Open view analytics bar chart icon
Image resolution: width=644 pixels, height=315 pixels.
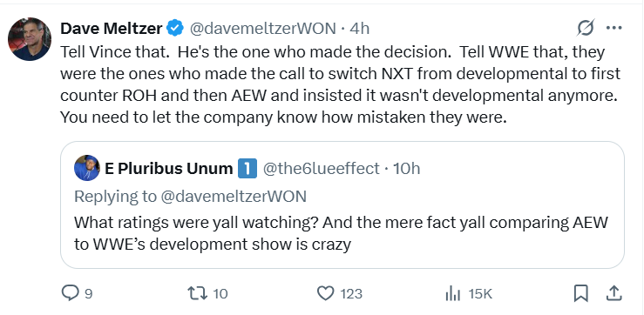tap(452, 293)
